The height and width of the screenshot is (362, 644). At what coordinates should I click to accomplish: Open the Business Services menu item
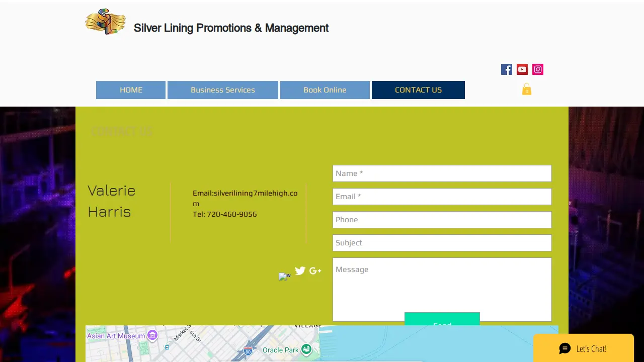[x=223, y=90]
